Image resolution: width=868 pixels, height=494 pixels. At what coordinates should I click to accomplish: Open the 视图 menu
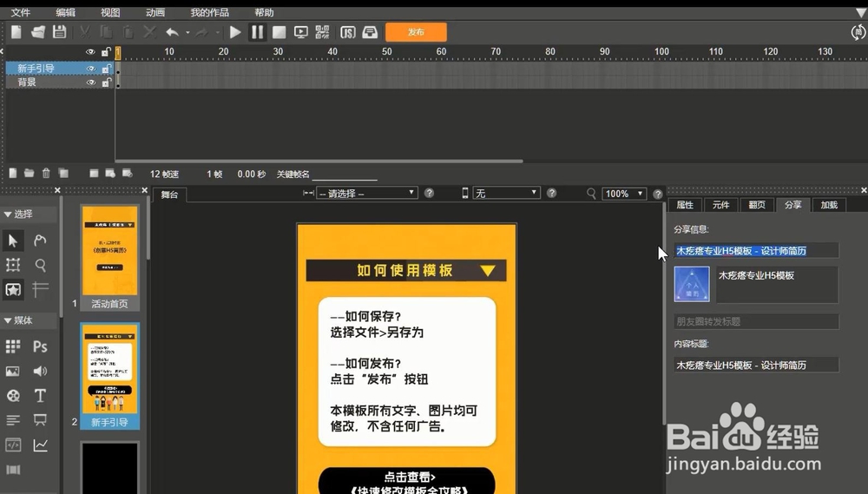110,12
